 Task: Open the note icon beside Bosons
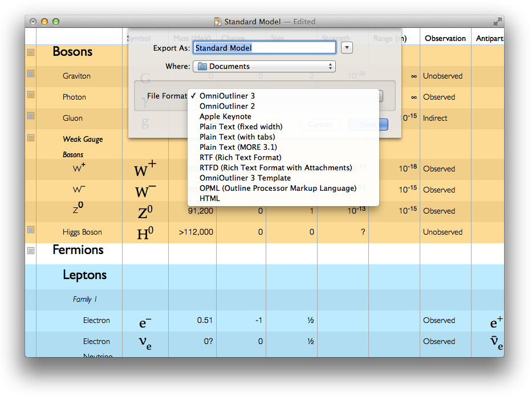click(x=31, y=52)
